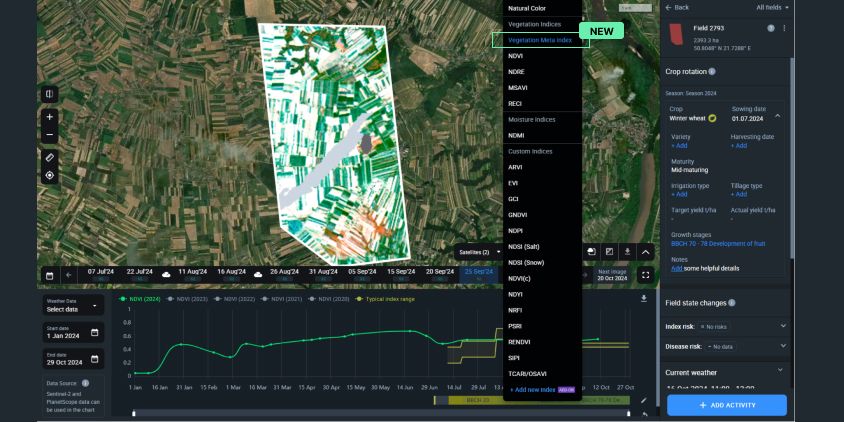This screenshot has height=422, width=844.
Task: Click the Start date 1 Jan 2024 field
Action: 73,333
